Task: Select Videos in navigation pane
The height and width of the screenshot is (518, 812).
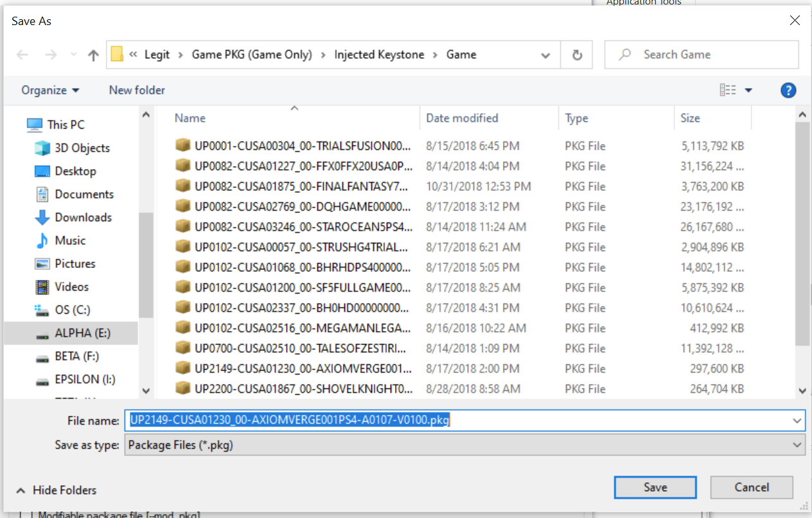Action: (x=72, y=287)
